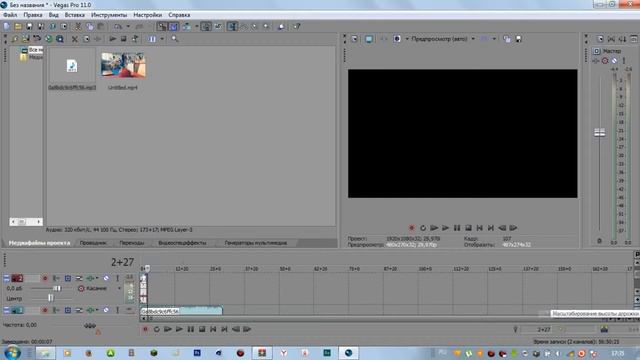Open the media Views dropdown arrow
The image size is (640, 360).
[x=162, y=39]
